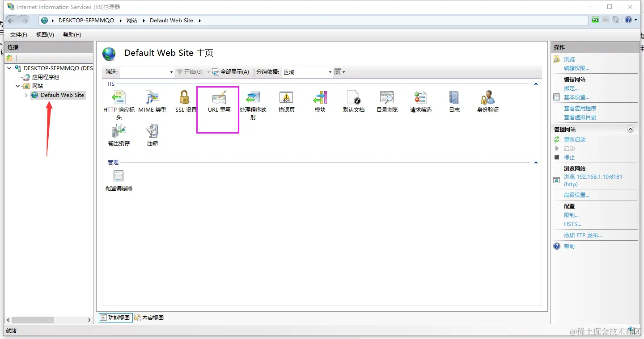Click the 查看应用程序 link
644x339 pixels.
tap(580, 109)
